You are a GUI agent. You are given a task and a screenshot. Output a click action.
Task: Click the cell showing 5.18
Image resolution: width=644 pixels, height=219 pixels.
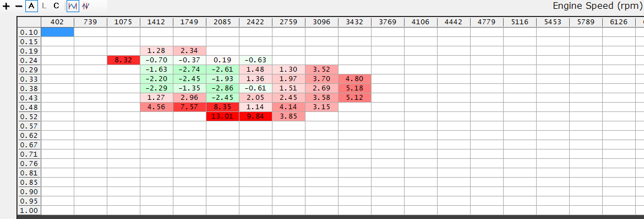coord(354,88)
